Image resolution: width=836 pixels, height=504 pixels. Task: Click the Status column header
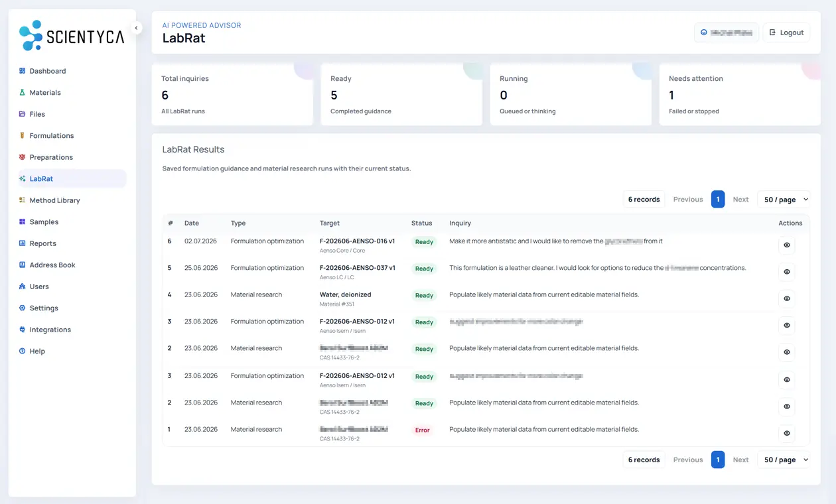pos(421,223)
